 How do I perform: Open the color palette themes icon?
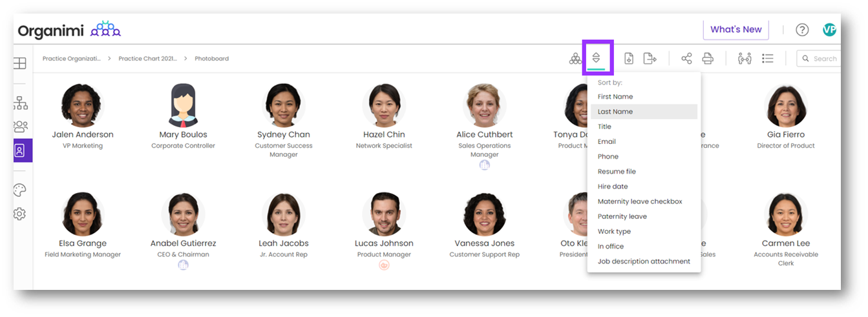(x=21, y=190)
